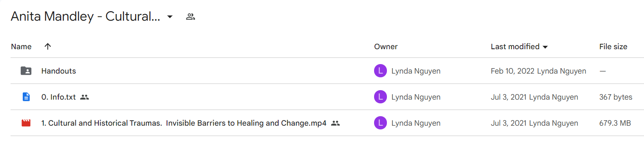Click the shared people icon beside the title
This screenshot has width=644, height=160.
click(191, 17)
